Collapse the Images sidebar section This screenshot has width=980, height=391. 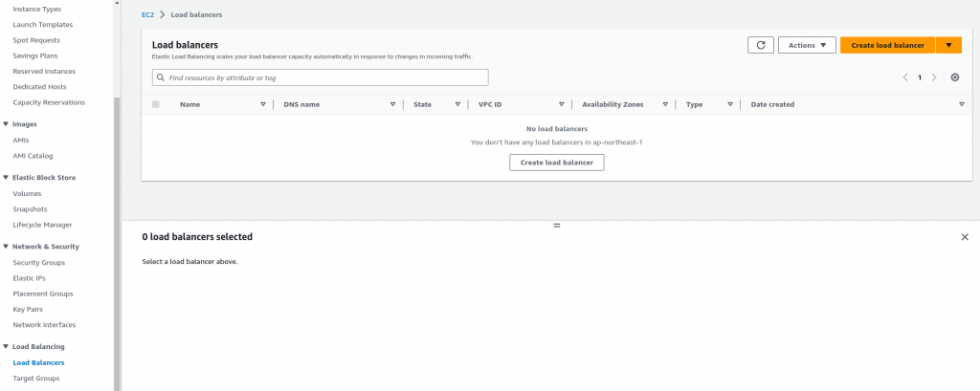click(x=6, y=123)
